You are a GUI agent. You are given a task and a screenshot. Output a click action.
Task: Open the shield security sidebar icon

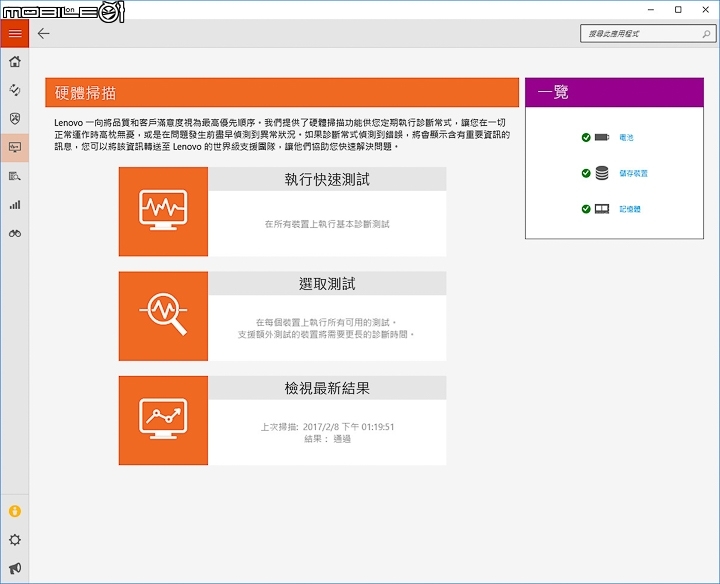pyautogui.click(x=15, y=119)
